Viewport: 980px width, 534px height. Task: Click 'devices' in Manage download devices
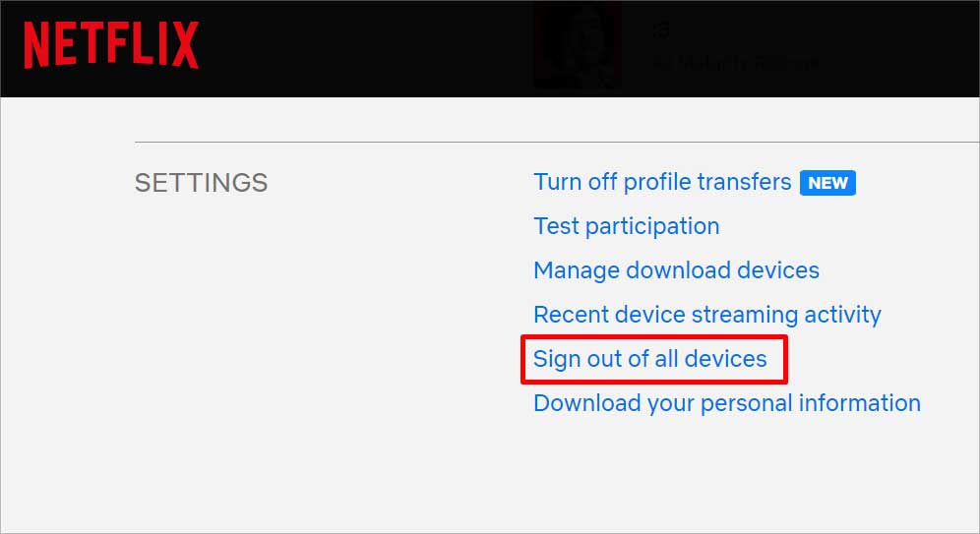[x=778, y=270]
